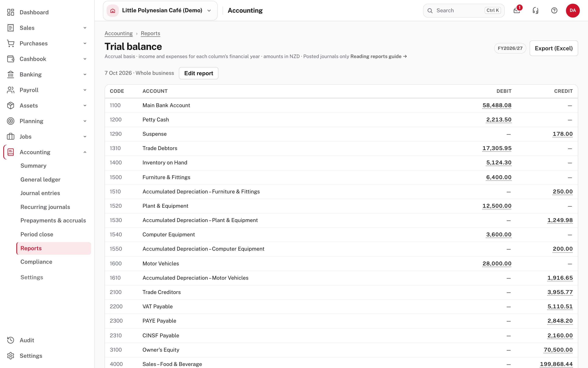Open the General ledger submenu item
588x368 pixels.
pyautogui.click(x=40, y=179)
